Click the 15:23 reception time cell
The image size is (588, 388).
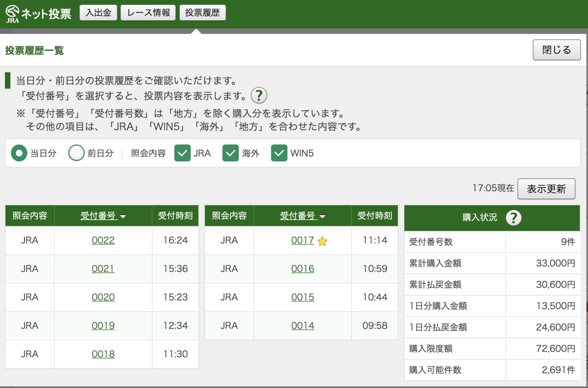pyautogui.click(x=175, y=297)
